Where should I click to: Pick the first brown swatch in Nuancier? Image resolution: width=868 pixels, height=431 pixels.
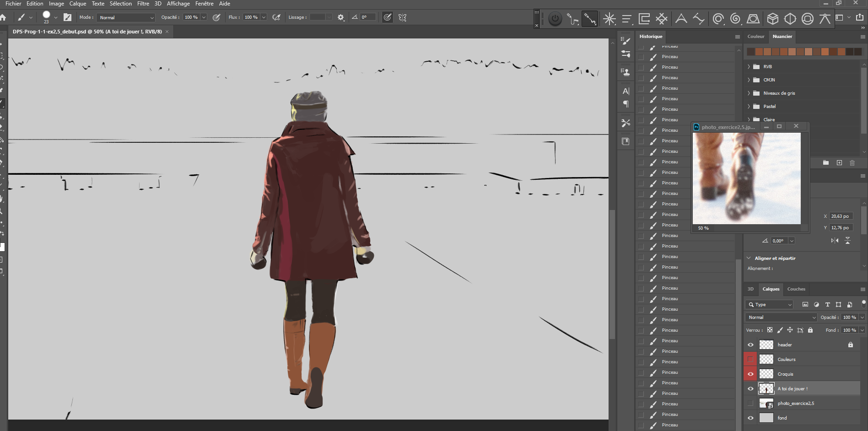[x=751, y=52]
